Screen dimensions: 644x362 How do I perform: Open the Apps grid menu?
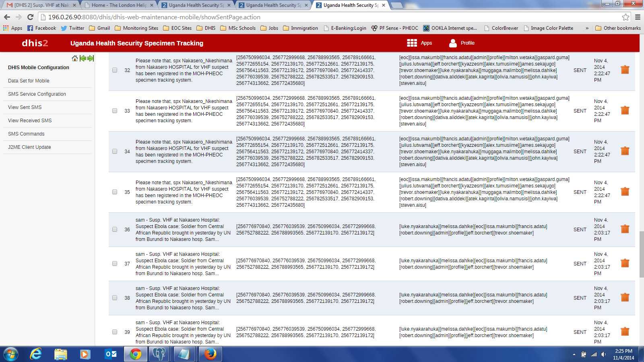tap(419, 43)
